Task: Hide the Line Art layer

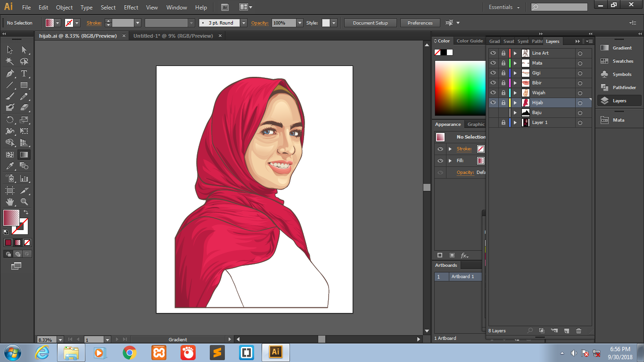Action: pos(493,53)
